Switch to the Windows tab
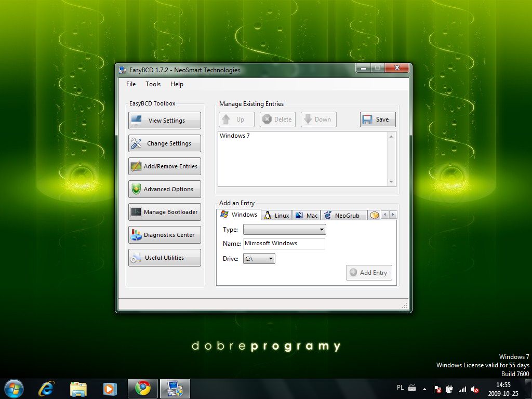This screenshot has height=399, width=532. pos(239,215)
